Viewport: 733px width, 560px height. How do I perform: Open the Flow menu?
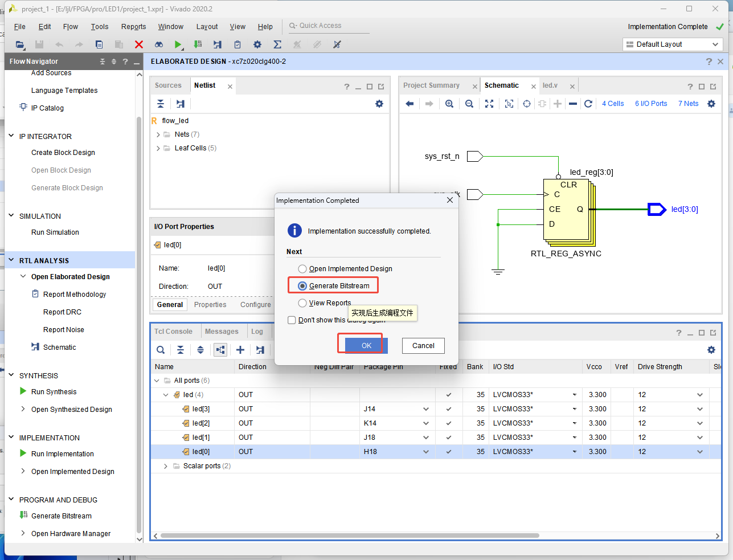(x=71, y=27)
